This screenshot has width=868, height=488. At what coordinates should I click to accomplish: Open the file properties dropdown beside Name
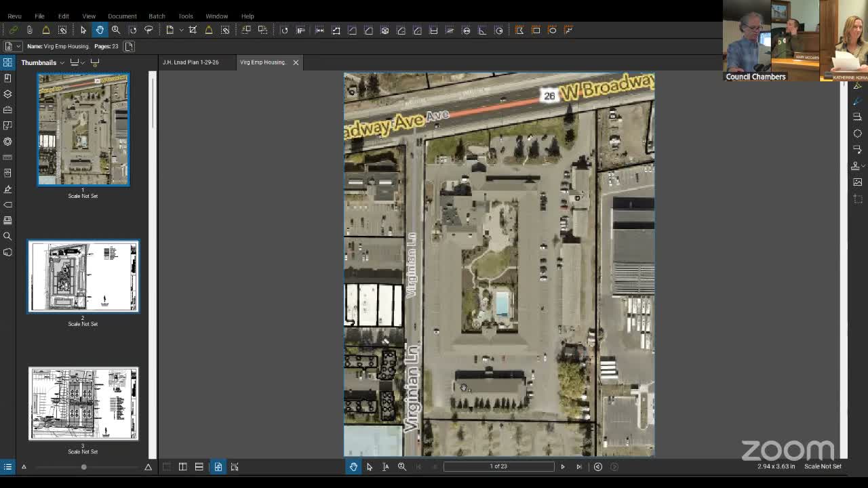coord(18,46)
